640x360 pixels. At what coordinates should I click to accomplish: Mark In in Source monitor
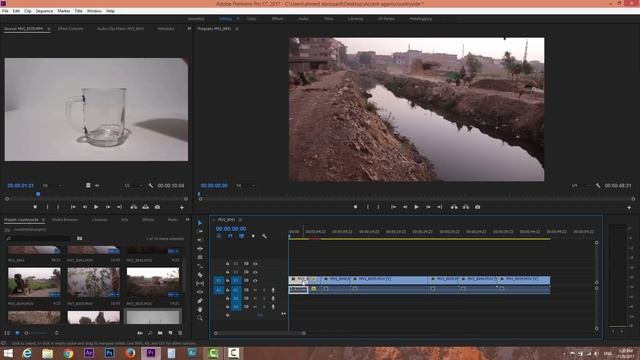(x=47, y=207)
